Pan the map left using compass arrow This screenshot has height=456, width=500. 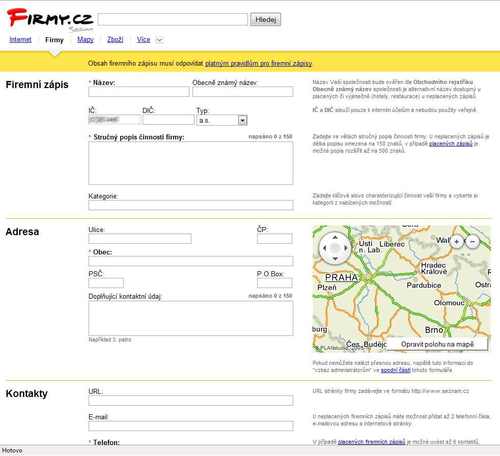(324, 248)
